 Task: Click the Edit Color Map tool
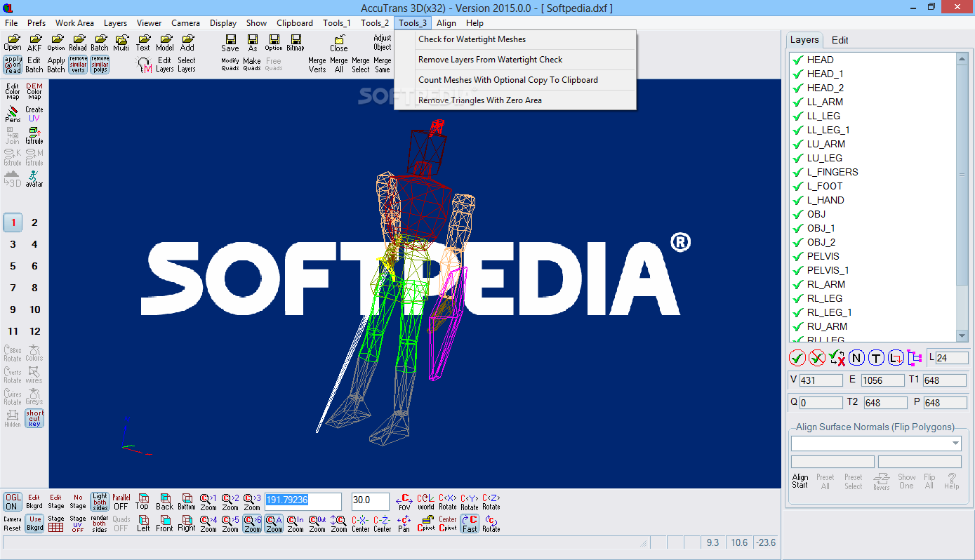tap(13, 92)
